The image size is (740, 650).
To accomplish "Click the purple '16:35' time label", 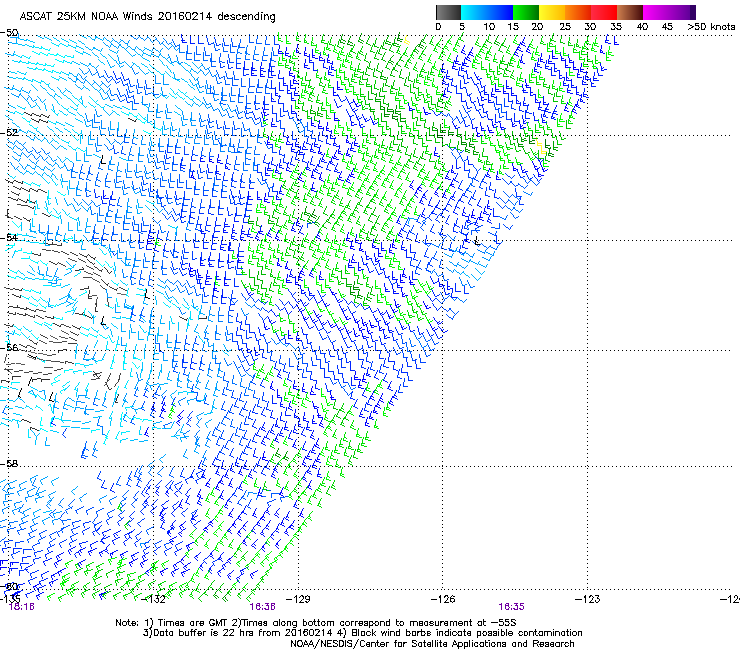I will tap(512, 607).
